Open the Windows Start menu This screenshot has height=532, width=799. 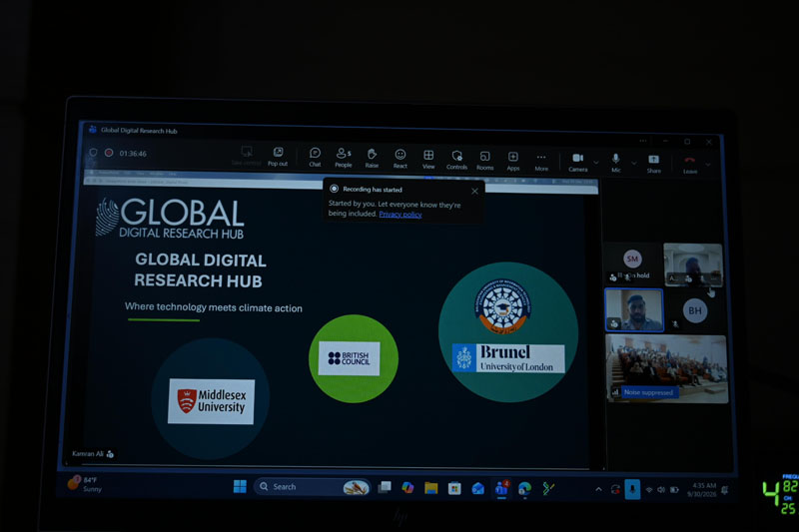pos(240,486)
